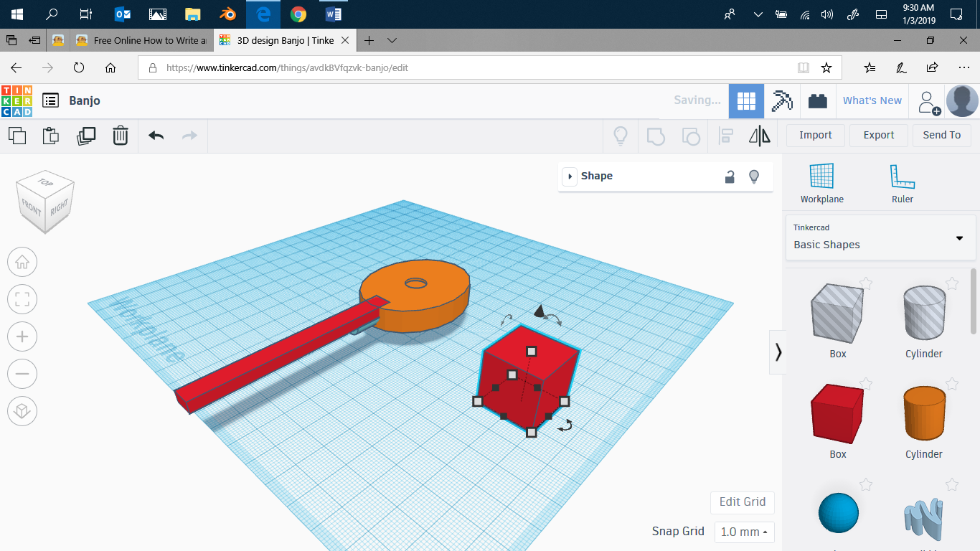Pick the red solid Box shape
This screenshot has width=980, height=551.
[x=838, y=413]
